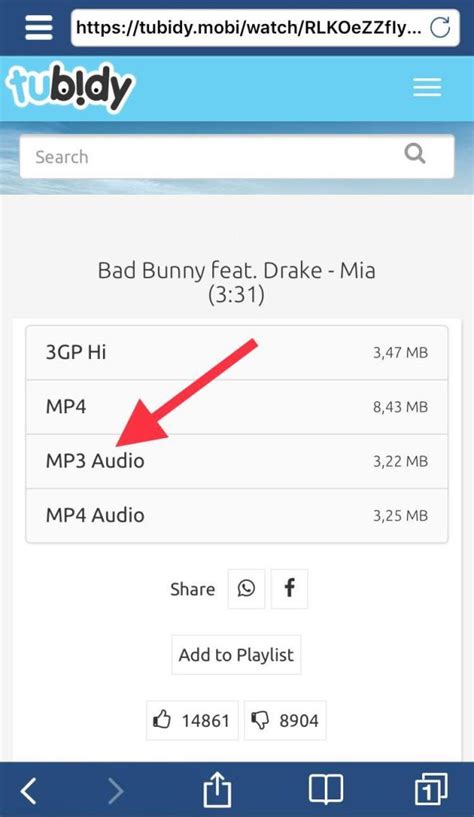Open bookmarks book icon
Screen dimensions: 474x817
[326, 790]
